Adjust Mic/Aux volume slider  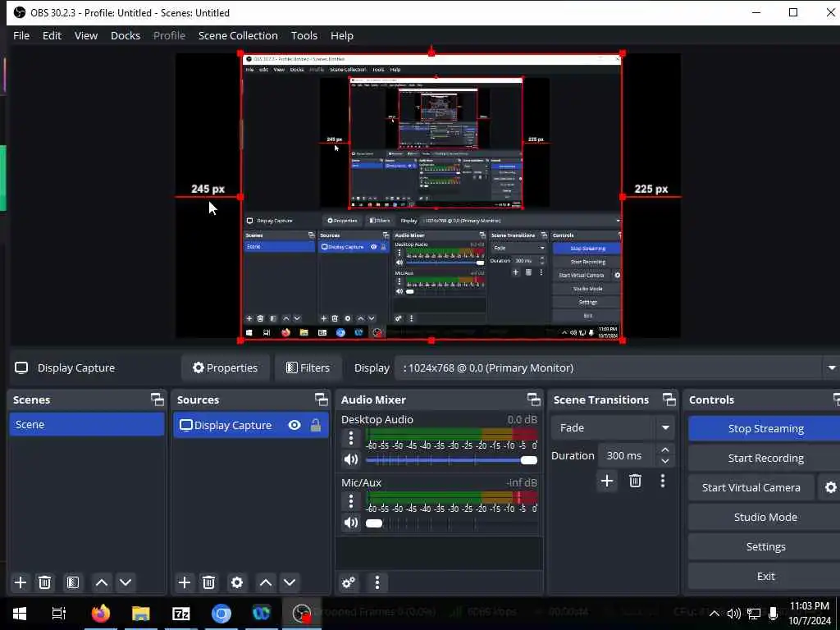(451, 523)
